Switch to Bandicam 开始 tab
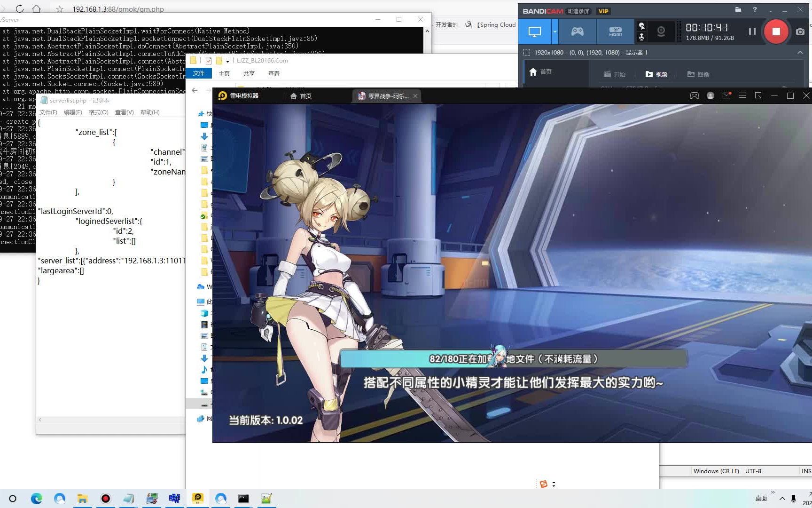Screen dimensions: 812x508 pos(615,74)
